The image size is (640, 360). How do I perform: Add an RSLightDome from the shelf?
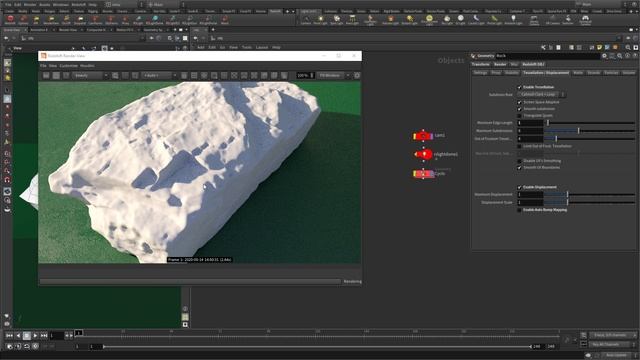tap(154, 20)
